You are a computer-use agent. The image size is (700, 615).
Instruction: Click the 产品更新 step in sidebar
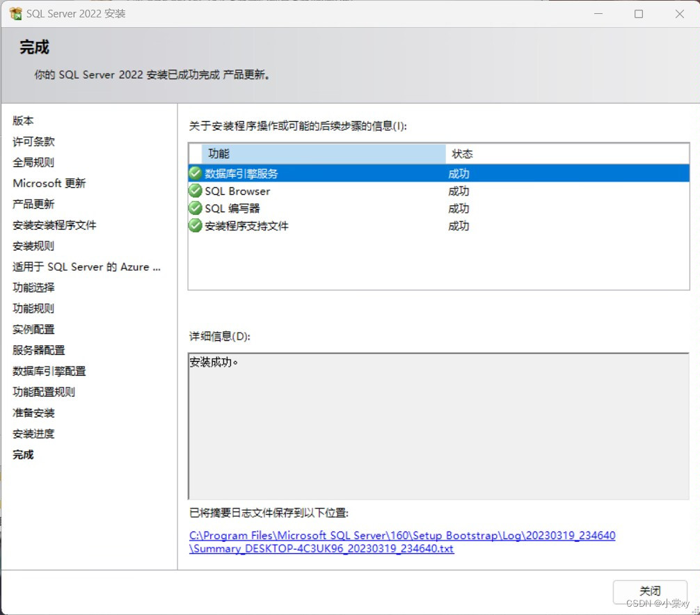tap(33, 204)
